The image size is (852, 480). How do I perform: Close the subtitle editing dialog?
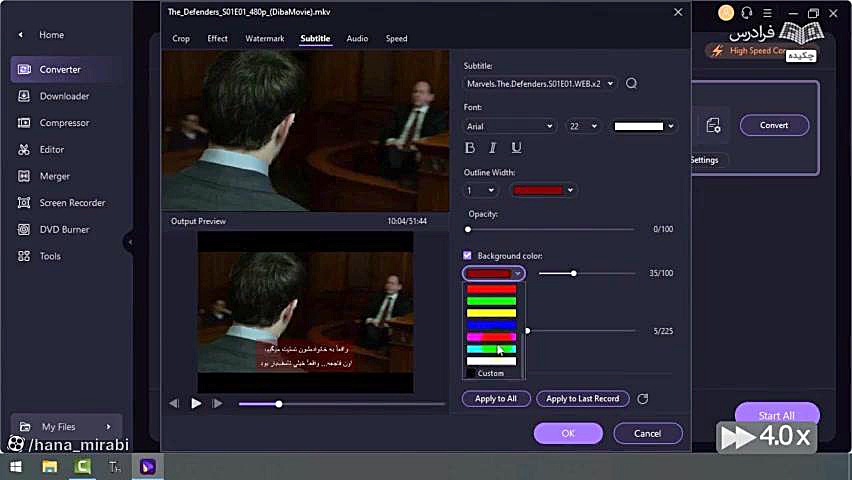[678, 12]
